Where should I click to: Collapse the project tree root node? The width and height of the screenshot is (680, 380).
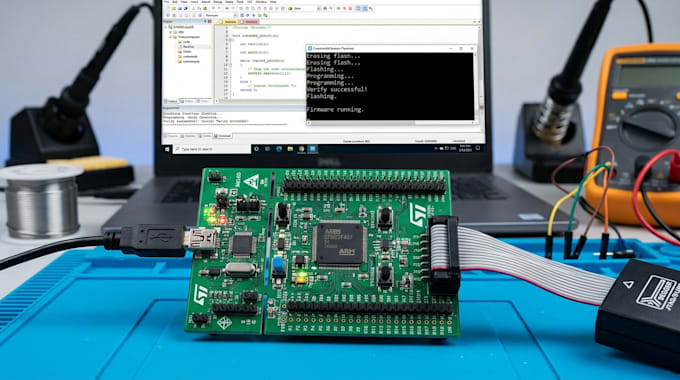tap(165, 27)
